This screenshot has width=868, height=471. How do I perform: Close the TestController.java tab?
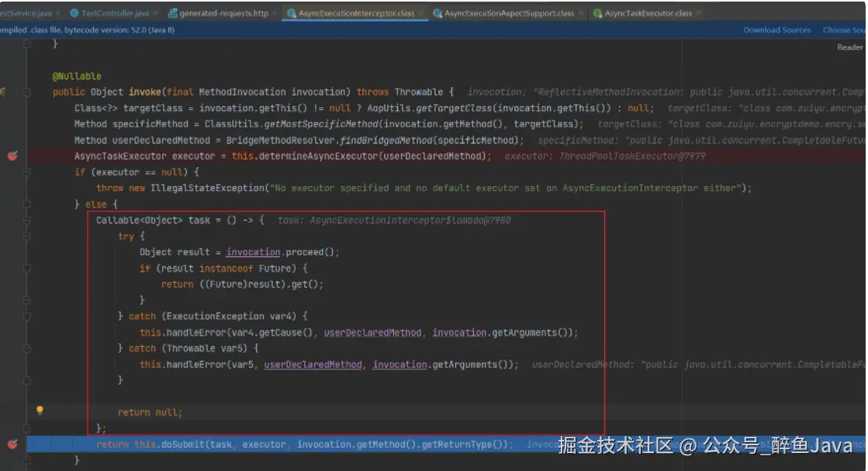pyautogui.click(x=156, y=12)
